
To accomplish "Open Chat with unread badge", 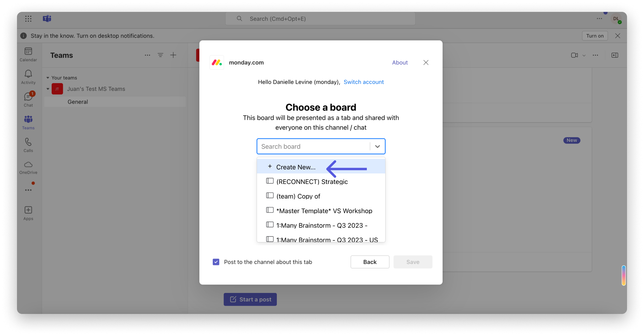I will coord(29,100).
